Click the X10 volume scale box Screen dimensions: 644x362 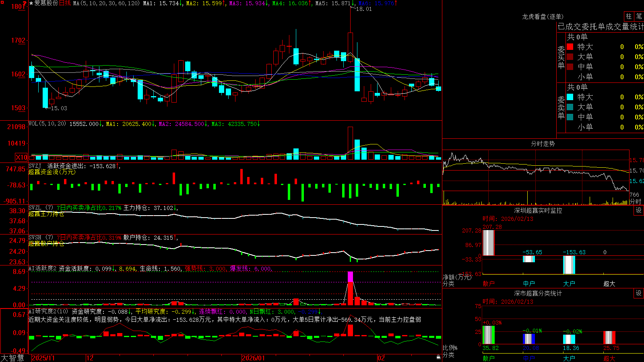[21, 157]
